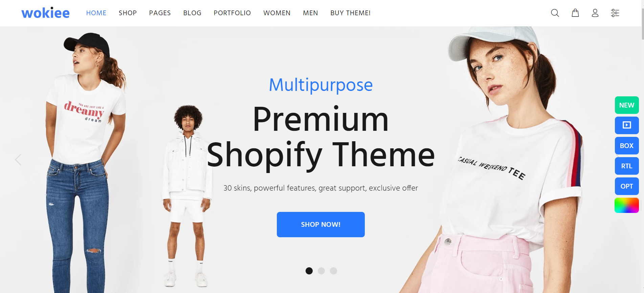
Task: Go to previous slide with left arrow
Action: click(18, 160)
